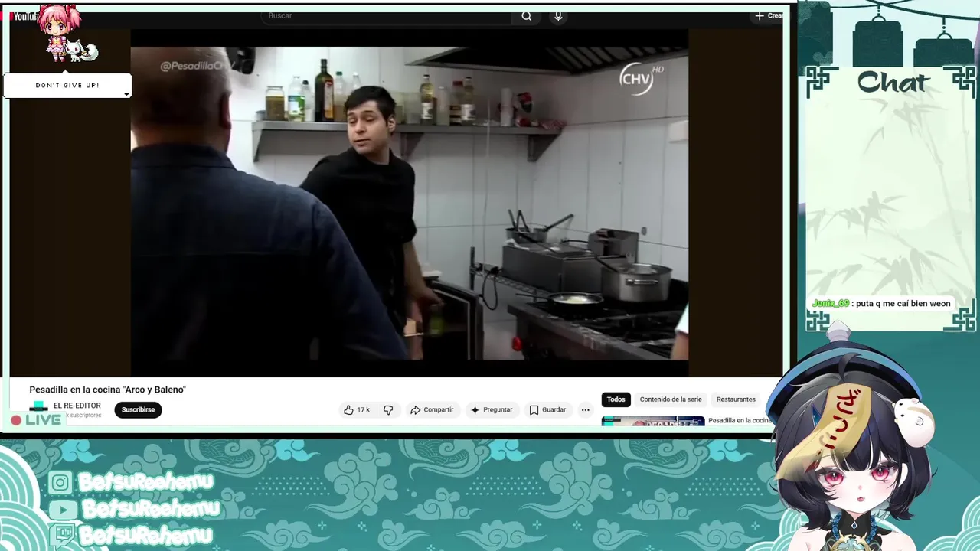Select the Todos filter chip
The image size is (980, 551).
click(616, 399)
